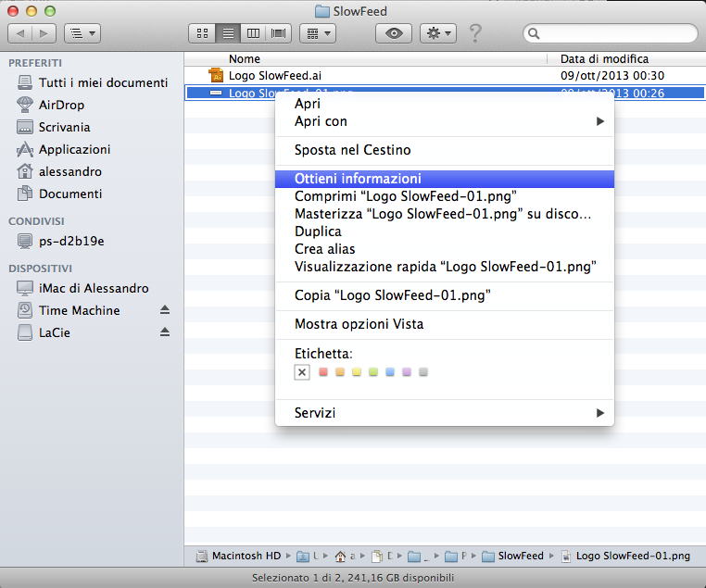Click the Illustrator file icon
Screen dimensions: 706x588
coord(217,75)
